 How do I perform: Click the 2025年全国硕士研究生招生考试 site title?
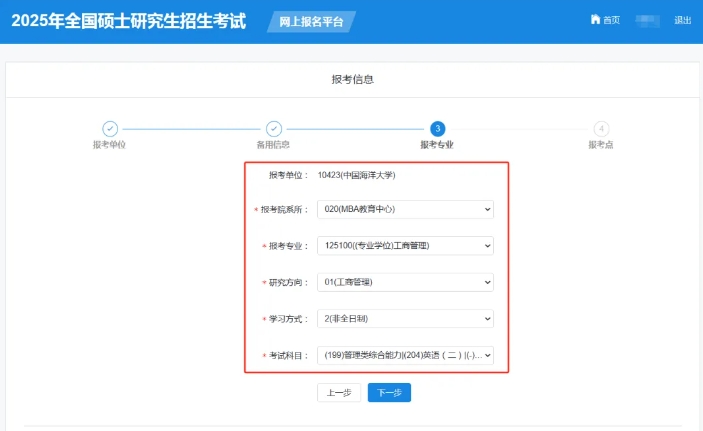(x=128, y=21)
